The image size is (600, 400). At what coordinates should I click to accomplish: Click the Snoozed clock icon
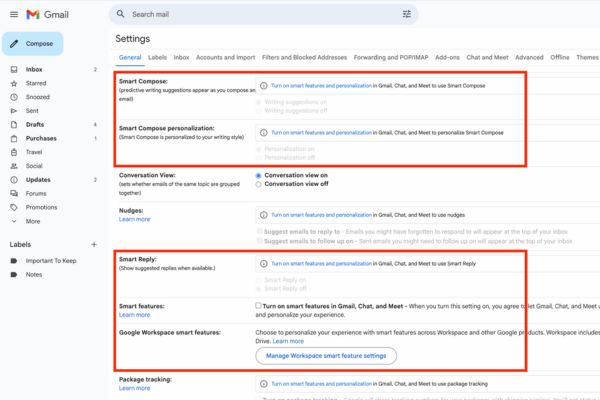pyautogui.click(x=14, y=97)
